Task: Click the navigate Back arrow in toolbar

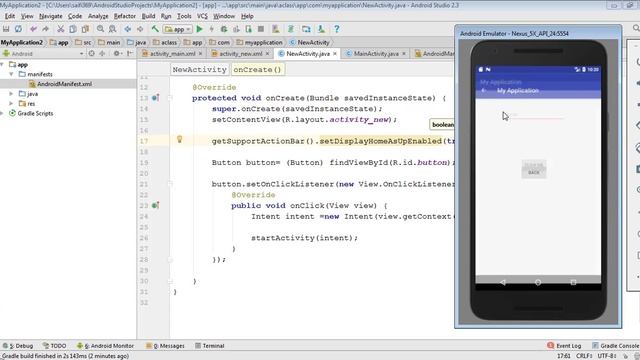Action: click(128, 29)
